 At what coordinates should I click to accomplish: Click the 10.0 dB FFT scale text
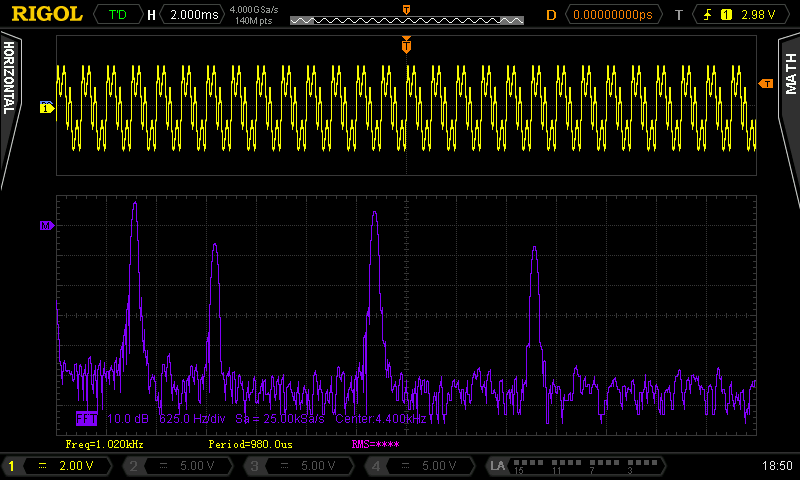[128, 419]
